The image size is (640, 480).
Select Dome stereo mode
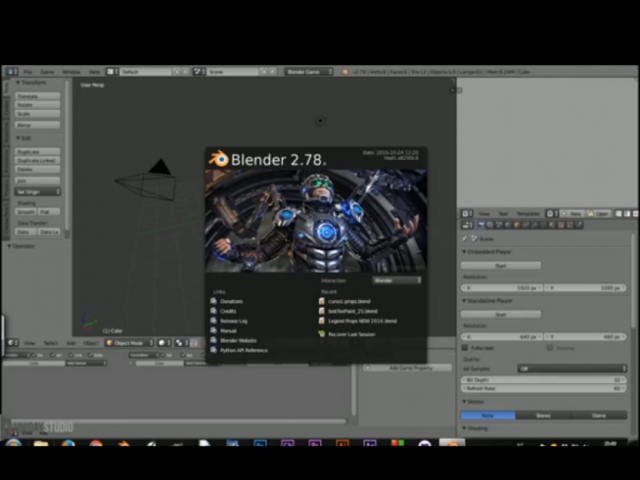point(599,415)
